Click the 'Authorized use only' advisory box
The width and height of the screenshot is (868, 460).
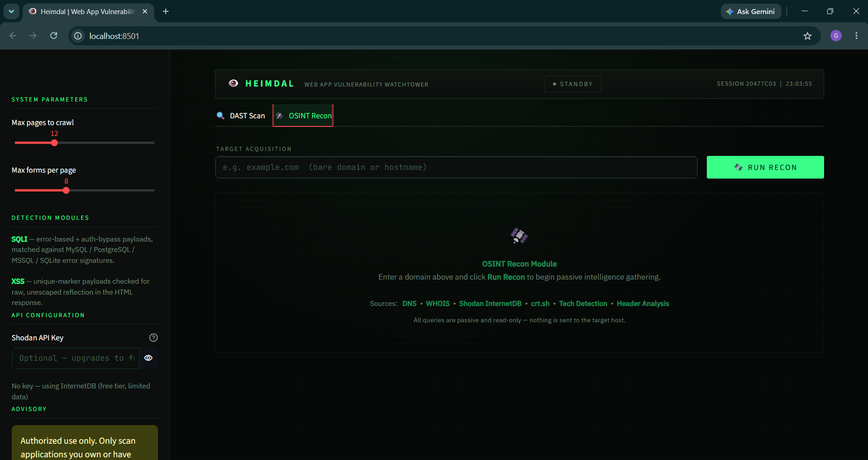85,443
